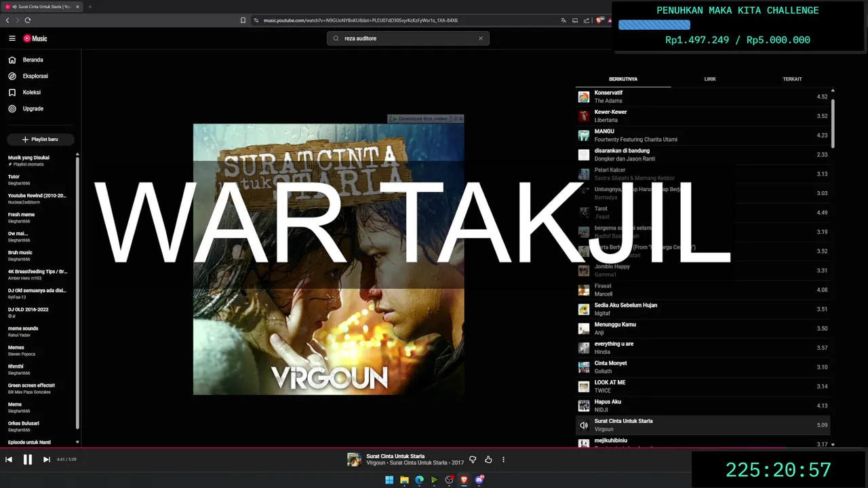Image resolution: width=868 pixels, height=488 pixels.
Task: Switch to LIRIK tab
Action: [710, 79]
